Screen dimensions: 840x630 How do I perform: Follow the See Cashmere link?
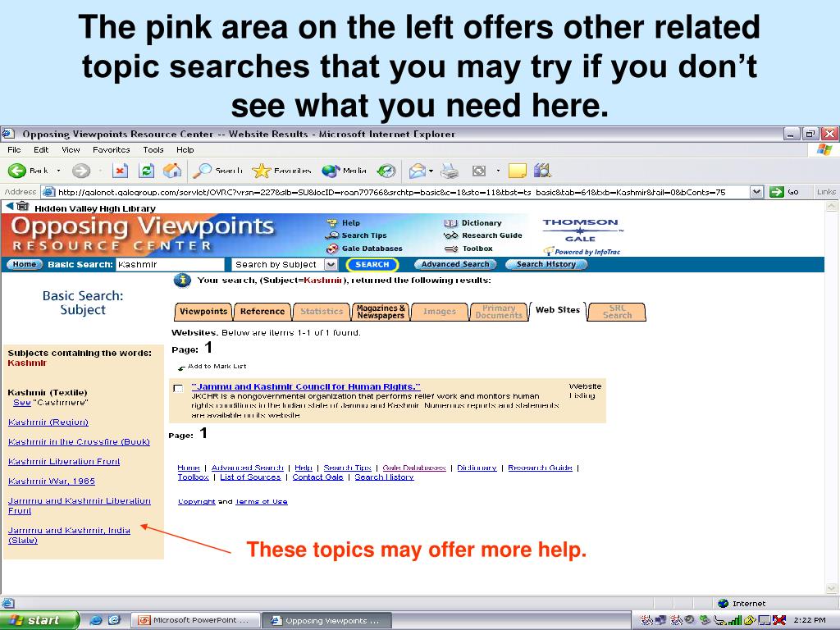[x=22, y=402]
